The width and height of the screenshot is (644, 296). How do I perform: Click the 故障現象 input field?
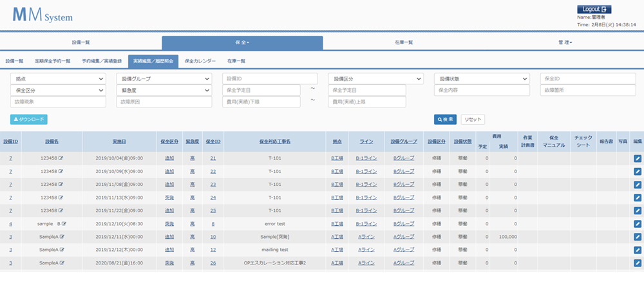pos(58,102)
